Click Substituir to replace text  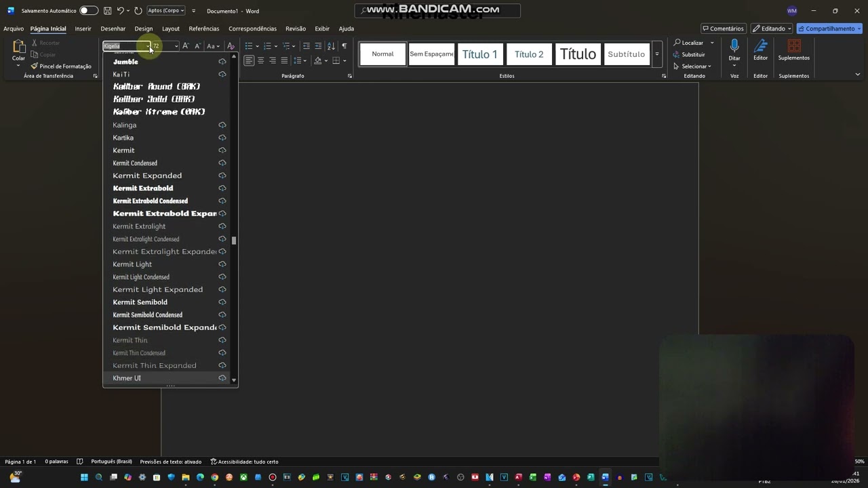coord(689,54)
